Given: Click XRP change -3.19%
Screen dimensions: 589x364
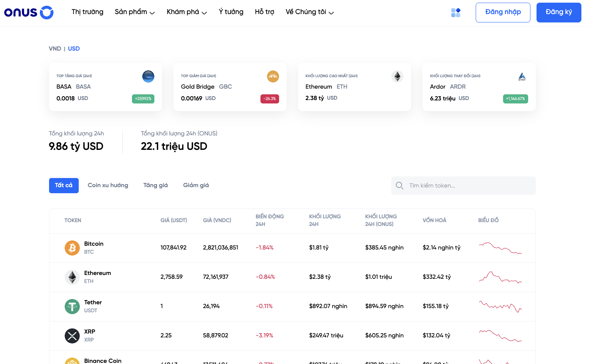Looking at the screenshot, I should [265, 335].
